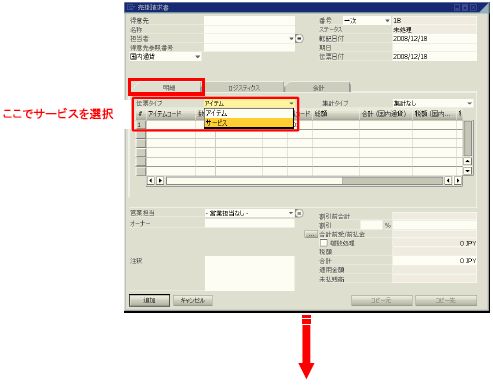Switch to the ロジスティクス tab
493x385 pixels.
pos(244,88)
